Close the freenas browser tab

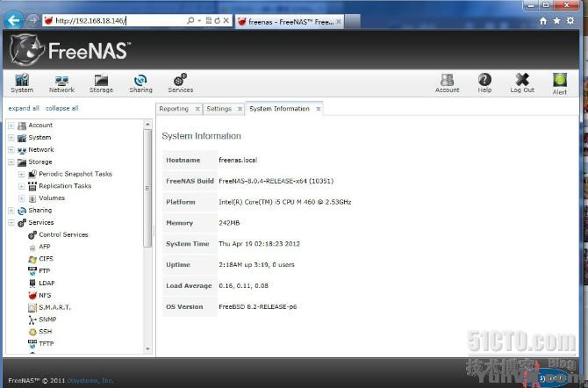[339, 22]
